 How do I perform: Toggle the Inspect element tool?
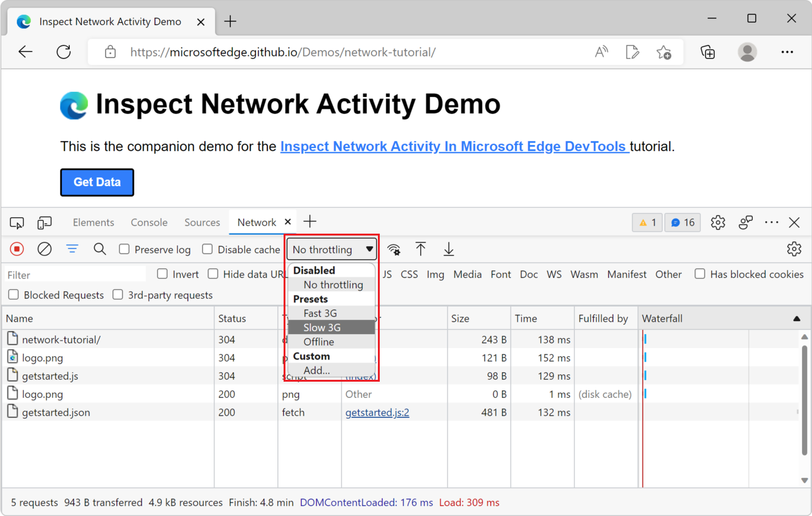(x=17, y=222)
